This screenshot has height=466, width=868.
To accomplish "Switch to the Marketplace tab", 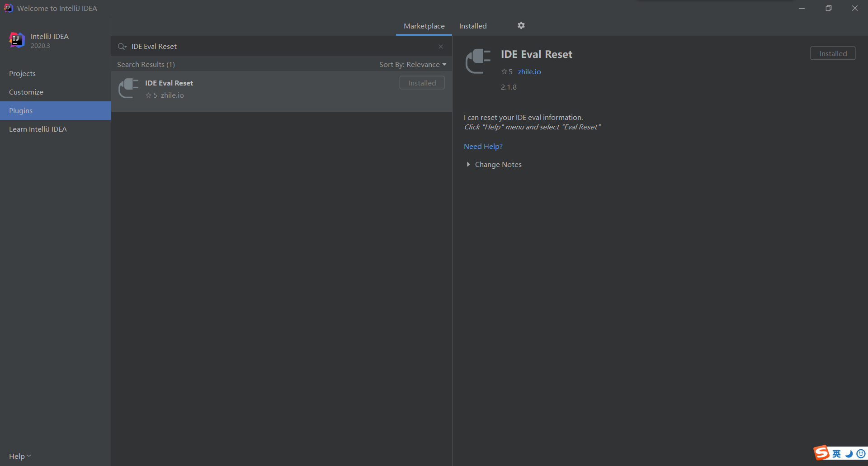I will [x=424, y=26].
